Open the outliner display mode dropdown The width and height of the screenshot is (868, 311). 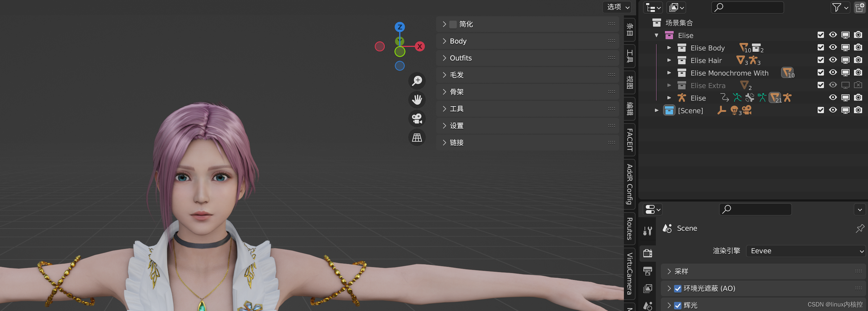tap(676, 7)
